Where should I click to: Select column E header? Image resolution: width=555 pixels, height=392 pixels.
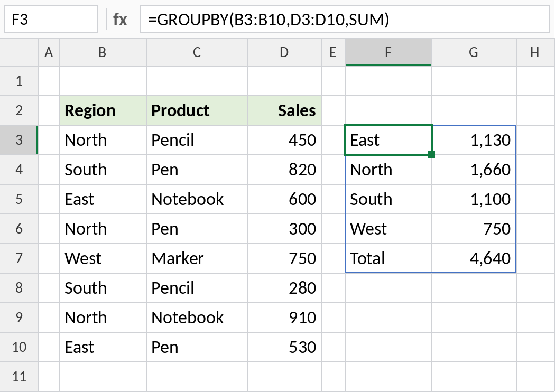333,52
